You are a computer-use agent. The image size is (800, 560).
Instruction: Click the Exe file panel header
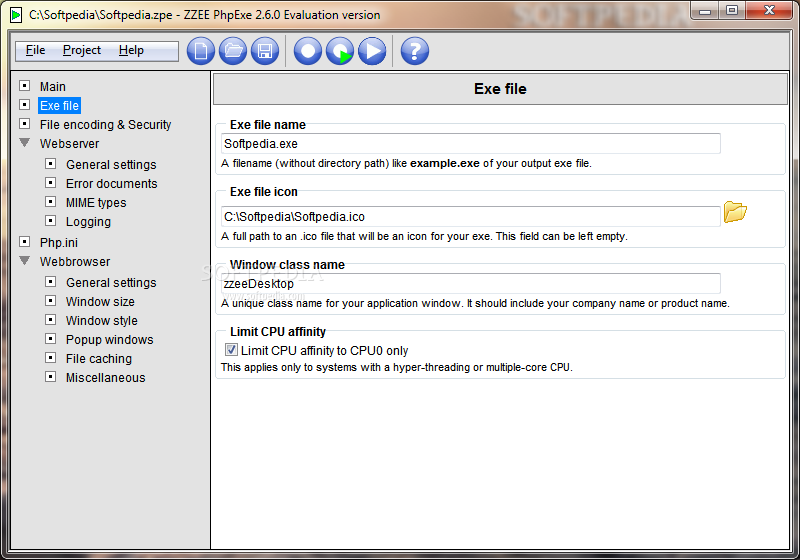coord(500,89)
